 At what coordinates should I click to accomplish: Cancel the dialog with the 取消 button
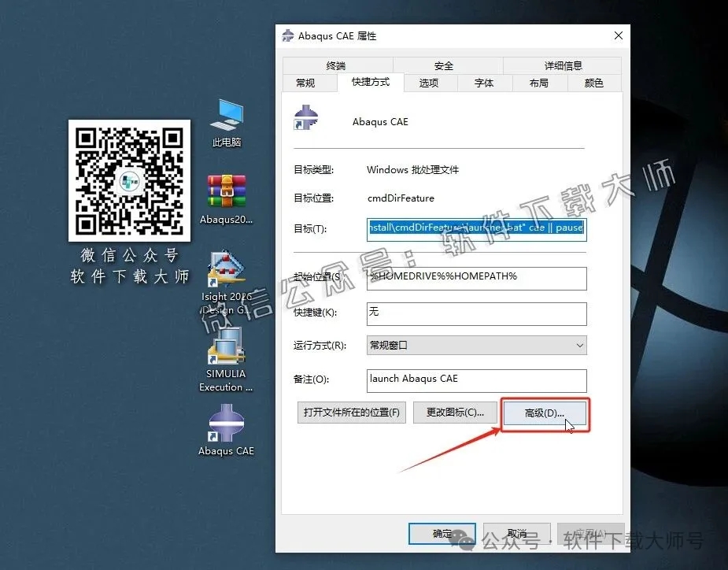tap(516, 533)
